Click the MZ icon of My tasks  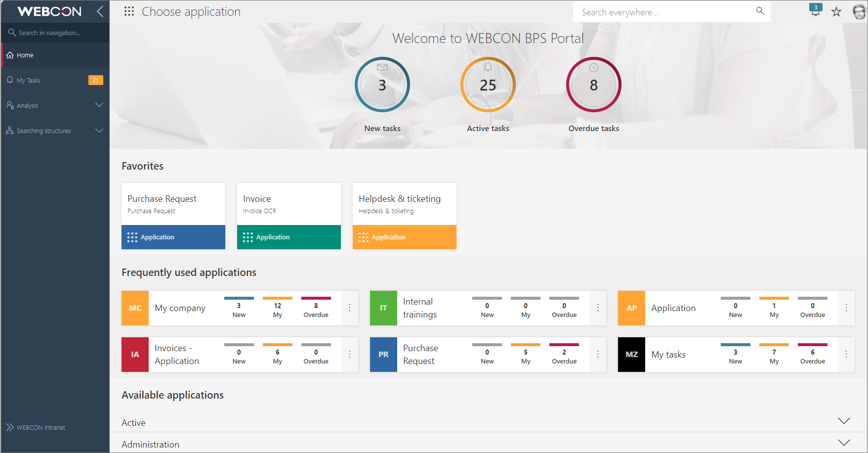click(631, 354)
